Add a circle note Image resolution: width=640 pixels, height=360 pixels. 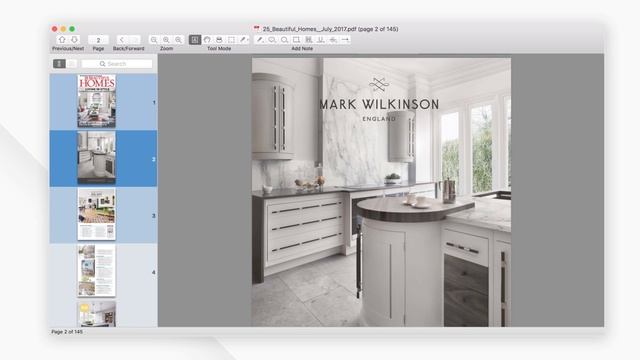284,40
